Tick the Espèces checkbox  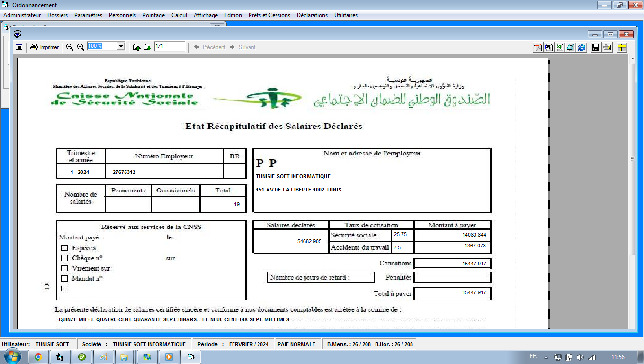pos(64,248)
